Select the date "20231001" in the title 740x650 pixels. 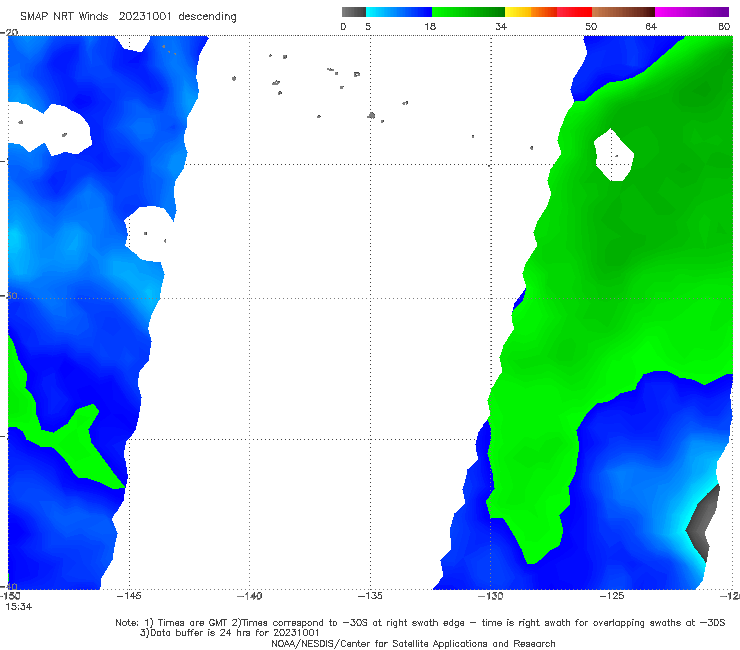[144, 16]
